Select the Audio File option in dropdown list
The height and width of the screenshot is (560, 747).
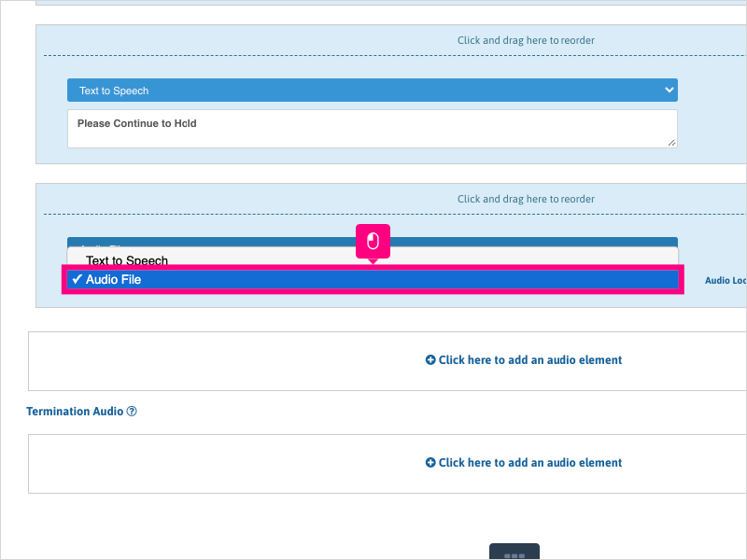373,279
